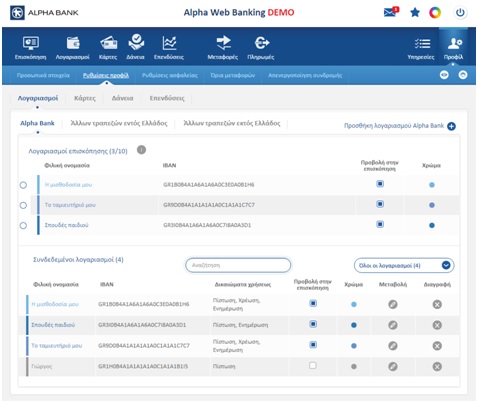Click Το ταμιευτήριό μου name in overview table
Viewport: 478px width, 403px height.
tap(70, 205)
